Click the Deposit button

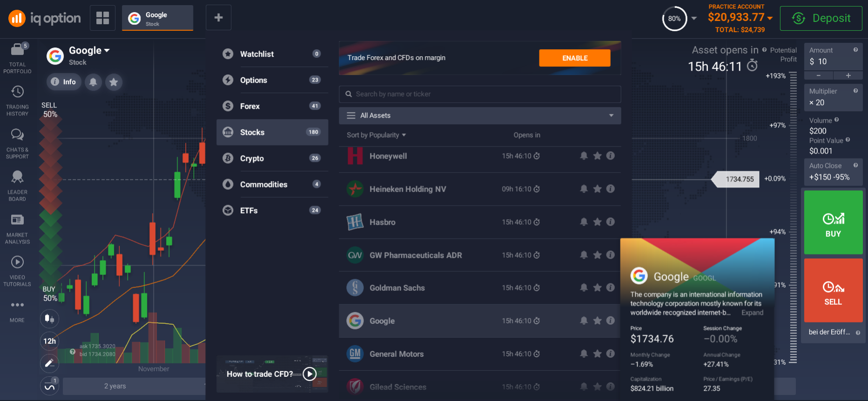coord(821,18)
